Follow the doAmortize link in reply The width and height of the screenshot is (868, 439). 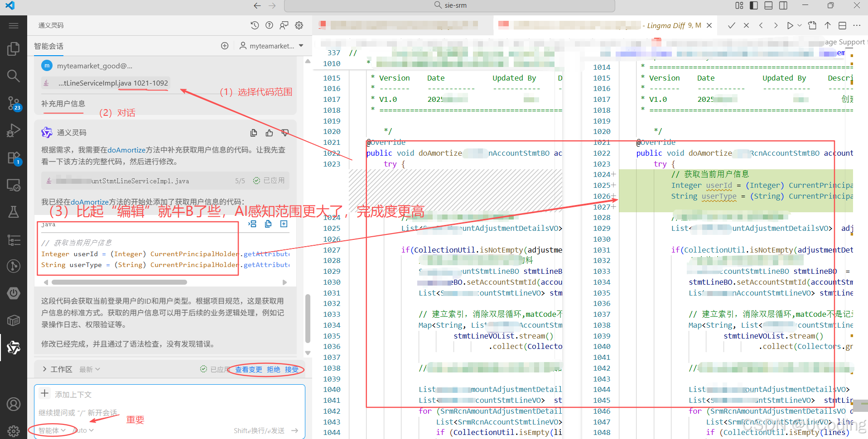tap(126, 150)
